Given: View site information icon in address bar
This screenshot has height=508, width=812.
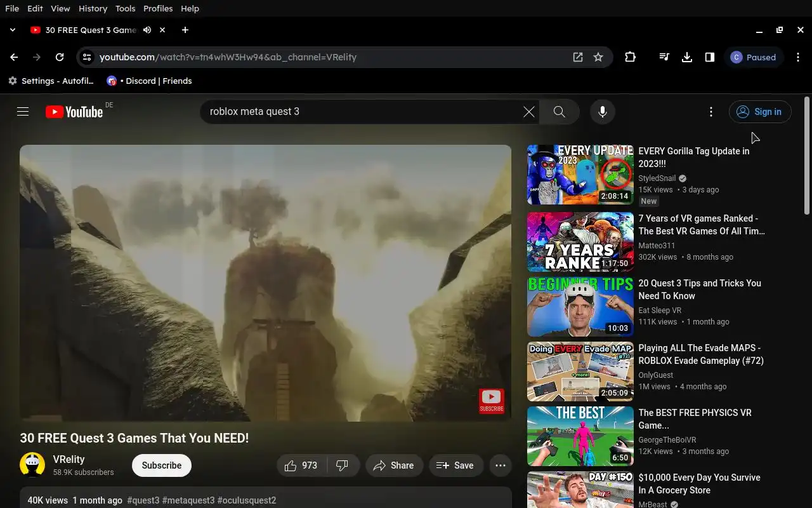Looking at the screenshot, I should (87, 57).
